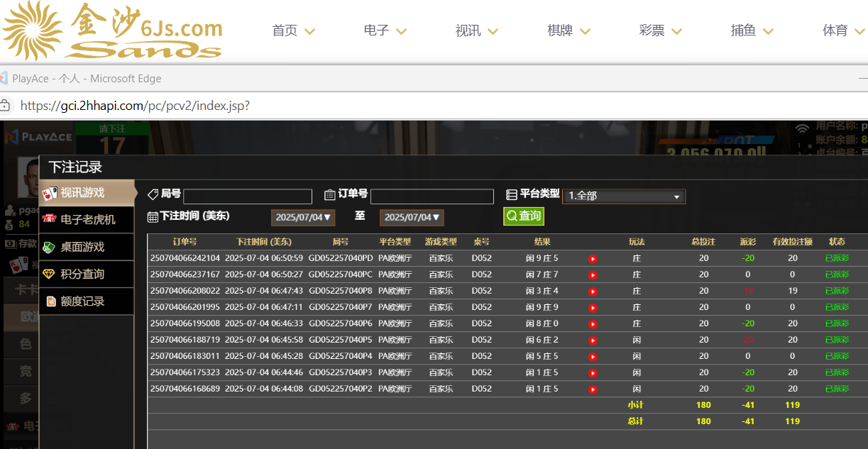Expand the 电子 menu in top navigation

coord(385,31)
